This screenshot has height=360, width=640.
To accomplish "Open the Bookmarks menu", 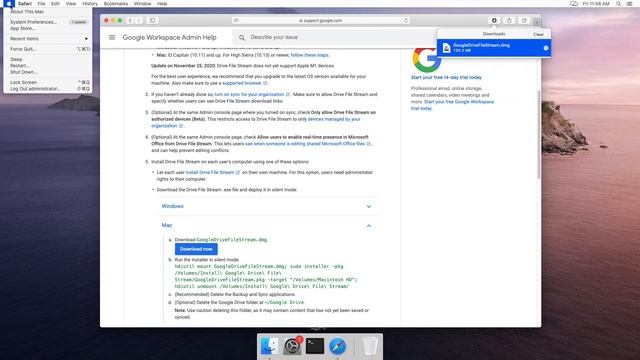I will tap(116, 4).
